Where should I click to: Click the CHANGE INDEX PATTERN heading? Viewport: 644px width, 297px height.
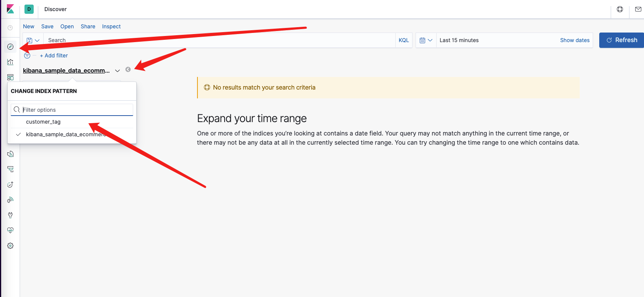(44, 91)
